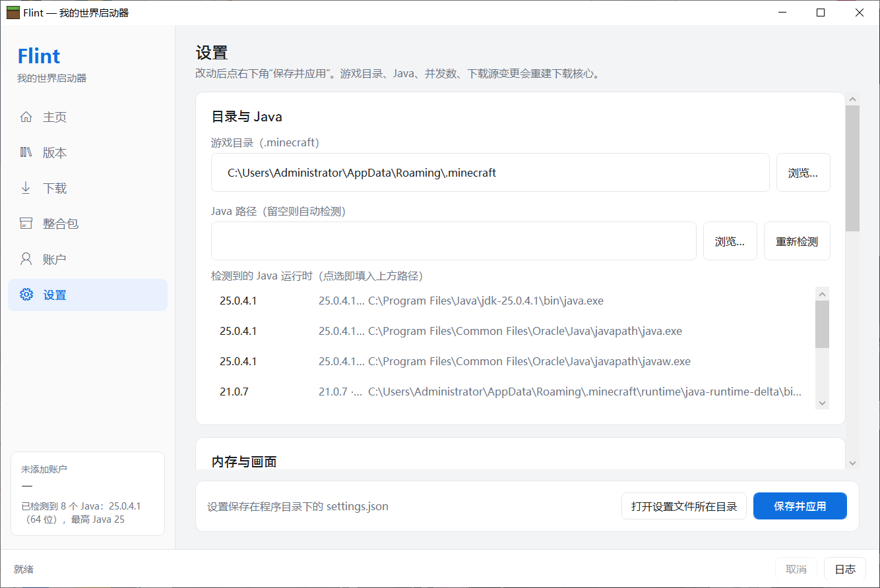Screen dimensions: 880x588
Task: Click the 已检测到 8 个 Java summary text
Action: (x=81, y=513)
